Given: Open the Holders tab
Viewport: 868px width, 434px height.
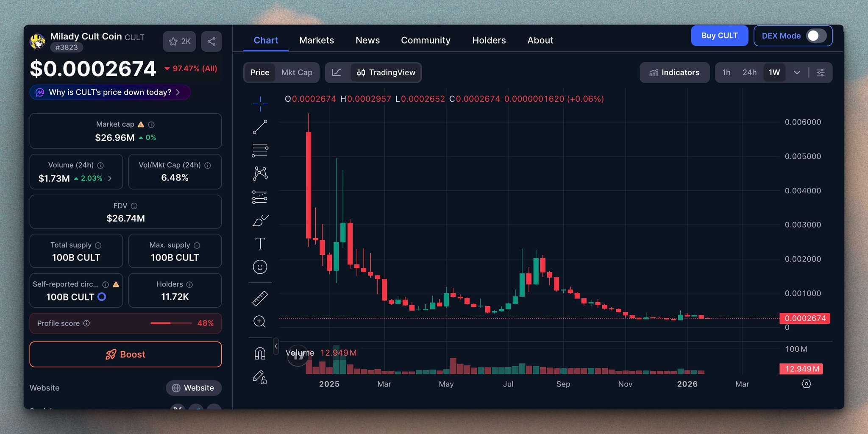Looking at the screenshot, I should (489, 40).
